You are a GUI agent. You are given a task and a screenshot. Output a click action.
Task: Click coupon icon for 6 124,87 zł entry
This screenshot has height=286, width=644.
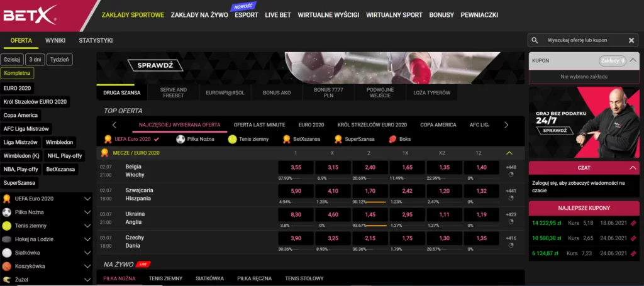(633, 253)
